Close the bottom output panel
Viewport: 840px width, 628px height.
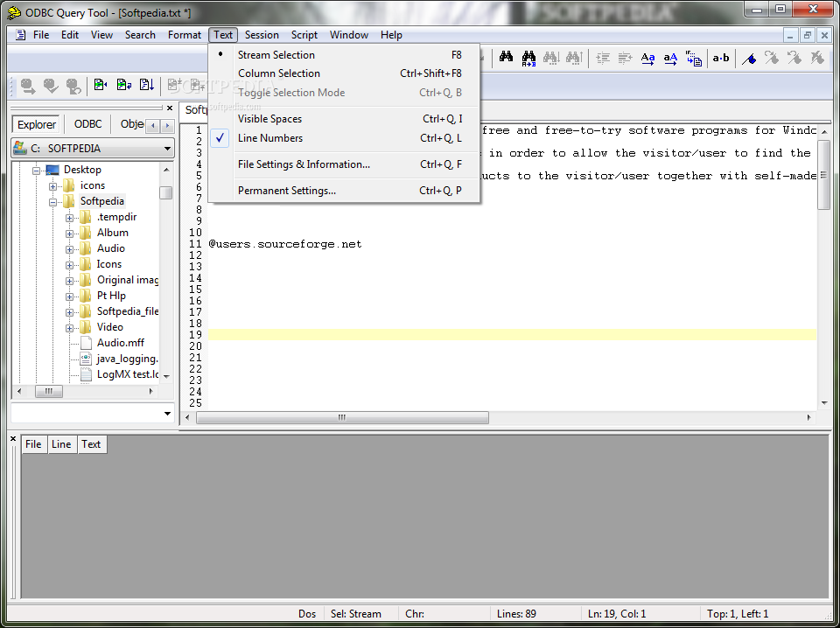(13, 438)
